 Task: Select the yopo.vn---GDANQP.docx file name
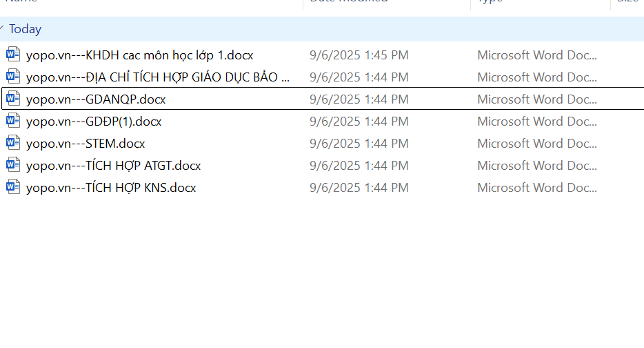pos(96,99)
